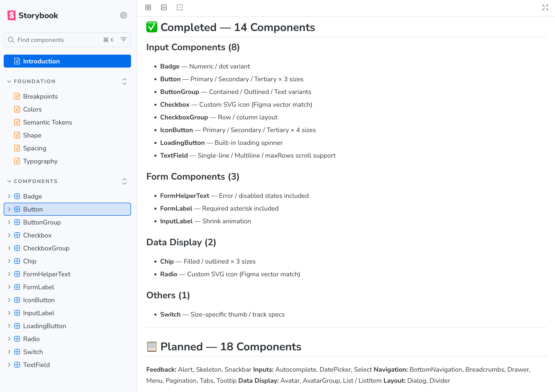Expand all Components items using the arrows
Image resolution: width=555 pixels, height=392 pixels.
click(x=125, y=181)
